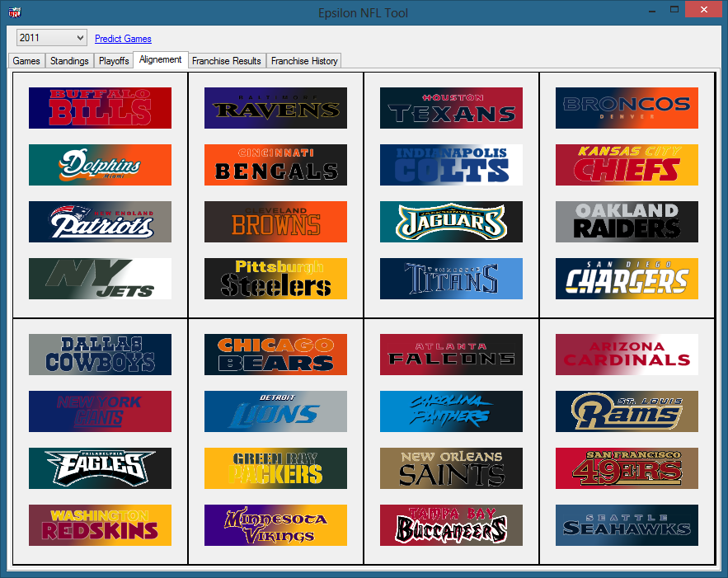Viewport: 728px width, 578px height.
Task: Select the Miami Dolphins banner
Action: 100,165
